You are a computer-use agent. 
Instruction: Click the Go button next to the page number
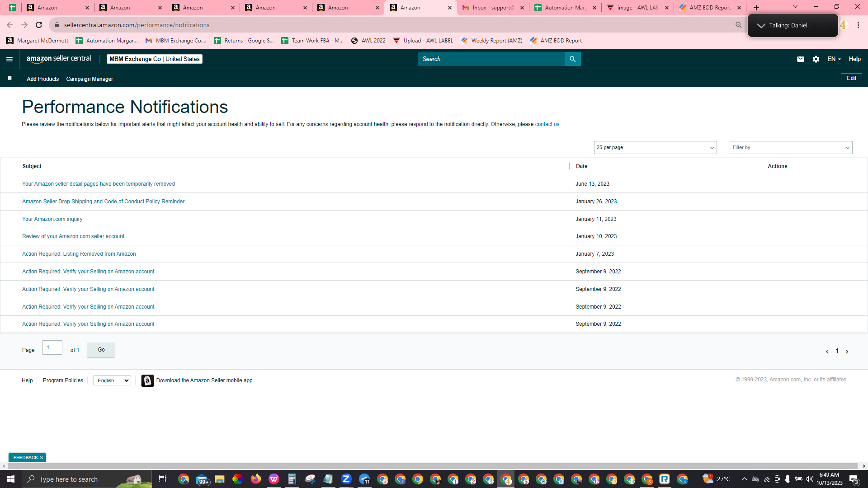[x=101, y=350]
